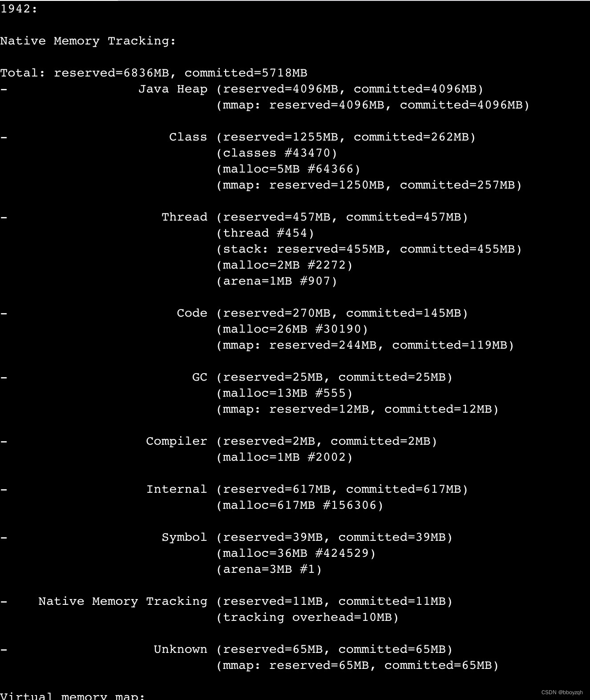
Task: Click the Java Heap mmap reserved=4096MB line
Action: 373,105
